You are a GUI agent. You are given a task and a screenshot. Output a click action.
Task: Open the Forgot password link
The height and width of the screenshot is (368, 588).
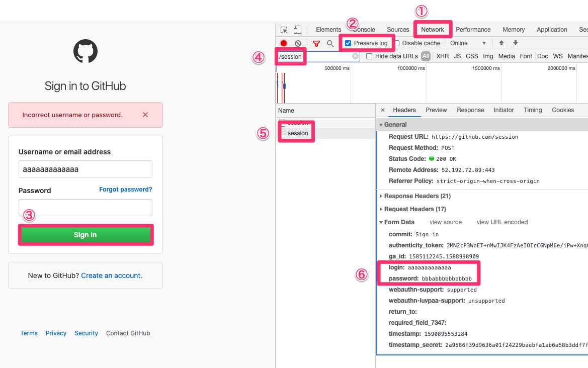(x=126, y=189)
